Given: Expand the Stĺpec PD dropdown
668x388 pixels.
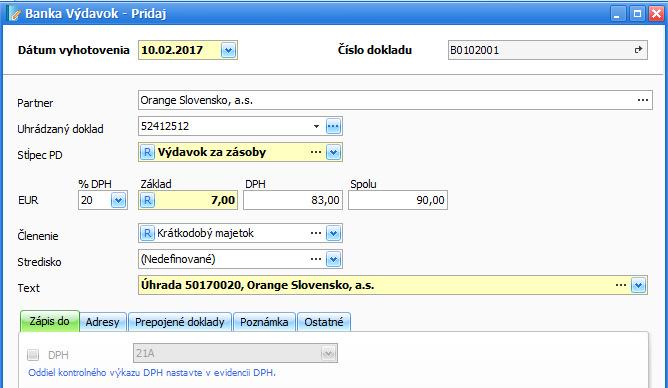Looking at the screenshot, I should (x=333, y=152).
